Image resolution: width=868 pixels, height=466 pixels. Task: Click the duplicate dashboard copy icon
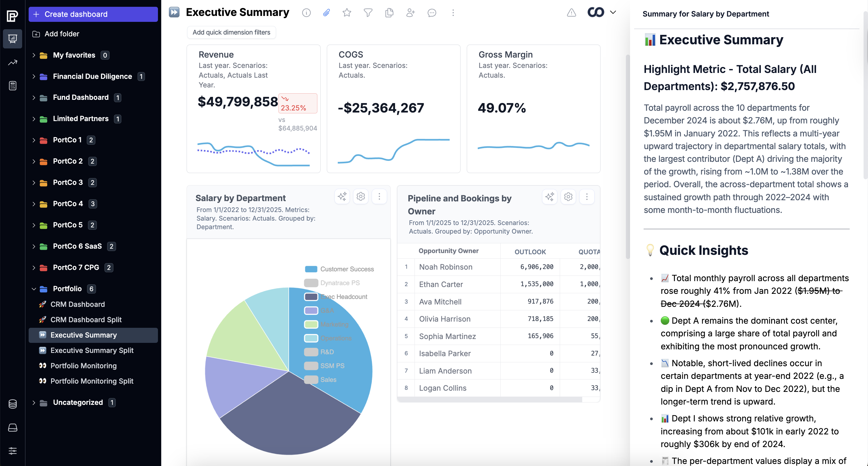click(389, 13)
